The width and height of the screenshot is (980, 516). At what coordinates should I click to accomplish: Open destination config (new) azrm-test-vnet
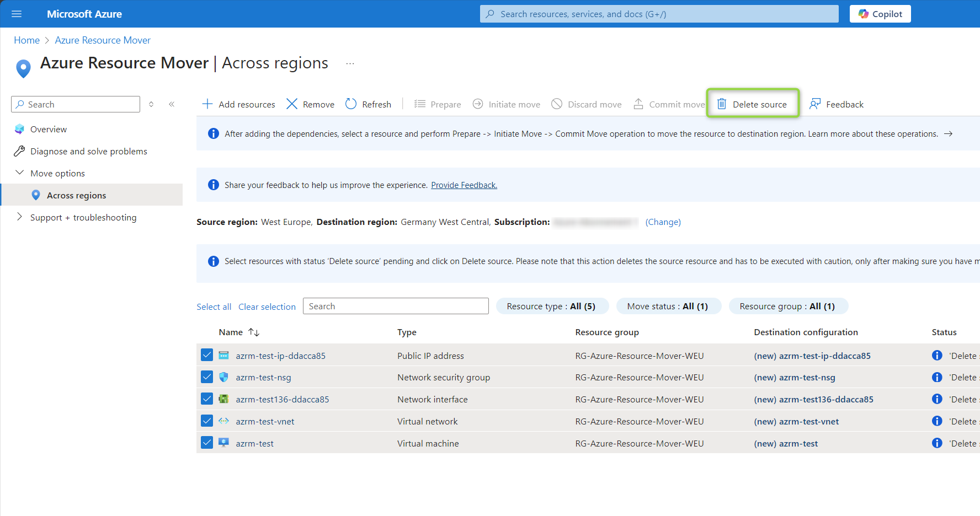tap(796, 422)
